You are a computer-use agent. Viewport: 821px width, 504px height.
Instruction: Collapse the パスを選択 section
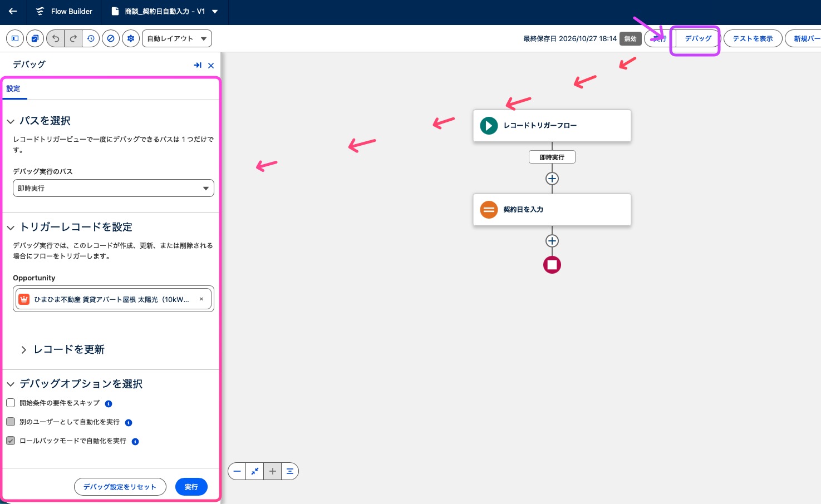click(11, 121)
